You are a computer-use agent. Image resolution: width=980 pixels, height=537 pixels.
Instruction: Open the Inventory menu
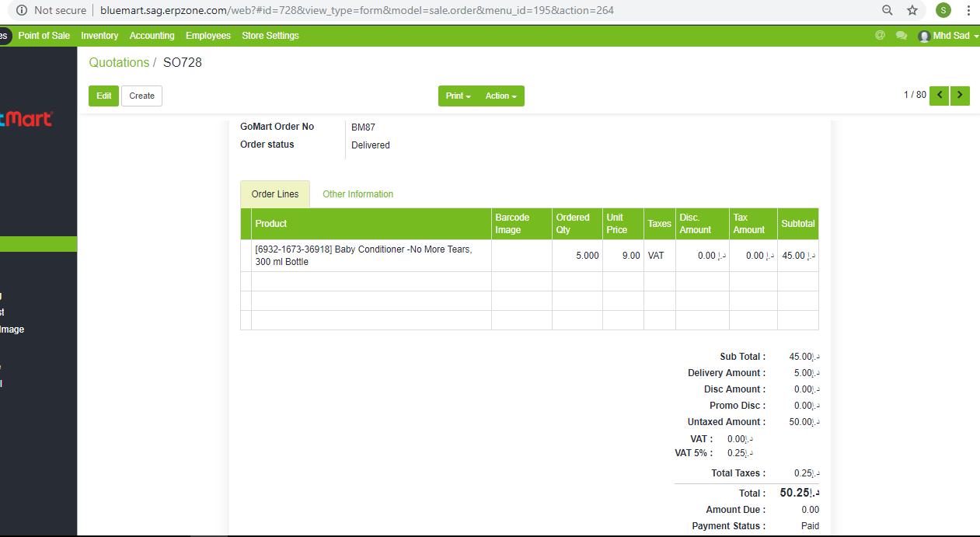coord(99,36)
